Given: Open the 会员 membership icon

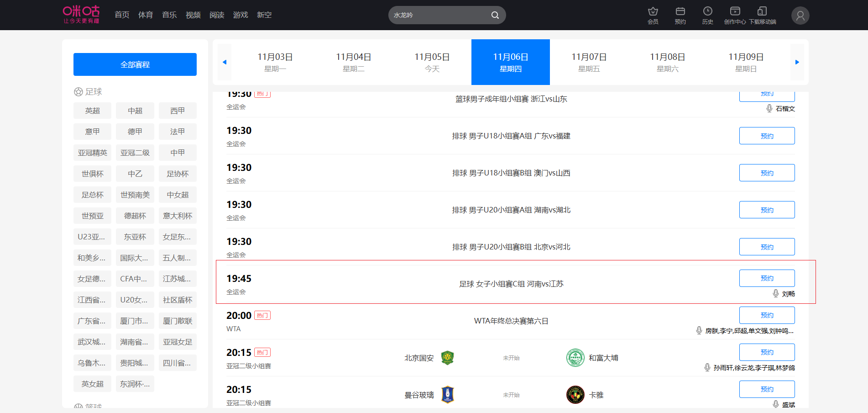Looking at the screenshot, I should pyautogui.click(x=653, y=15).
